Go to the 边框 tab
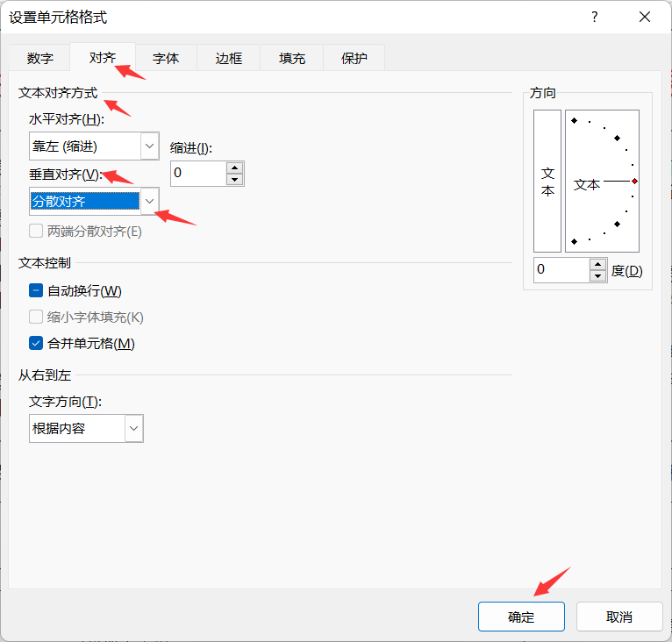The width and height of the screenshot is (672, 642). 229,58
